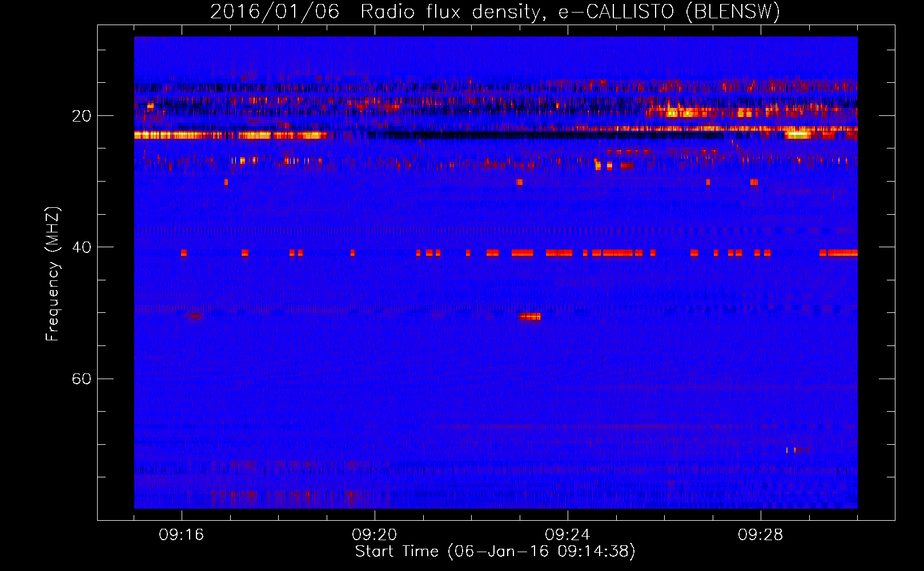Screen dimensions: 924x571
Task: Click the 09:24 time tick label
Action: click(x=568, y=535)
